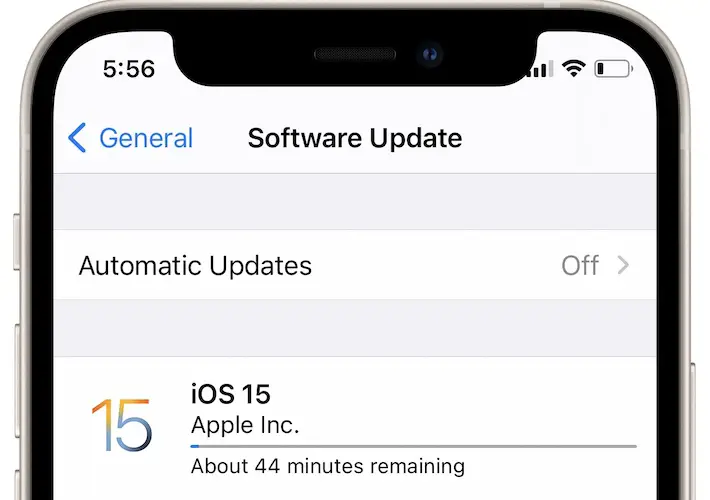Tap the earpiece speaker grille
The image size is (710, 500).
[x=355, y=55]
